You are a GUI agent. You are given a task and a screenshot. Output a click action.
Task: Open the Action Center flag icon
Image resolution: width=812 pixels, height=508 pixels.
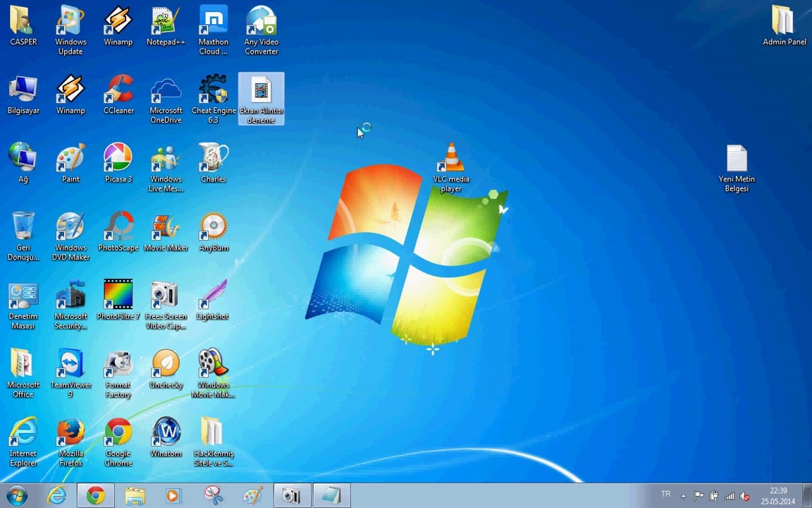[699, 496]
